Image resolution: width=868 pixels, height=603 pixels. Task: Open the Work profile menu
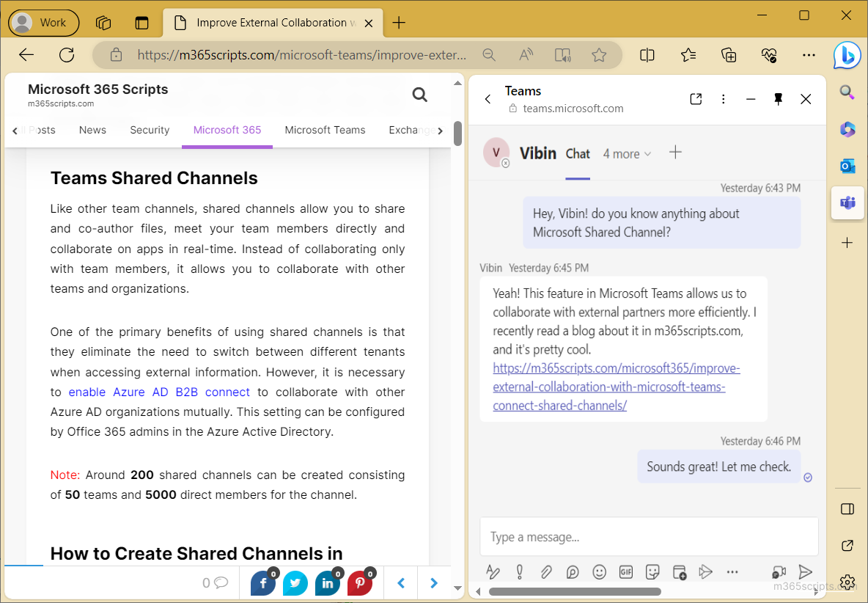tap(44, 23)
